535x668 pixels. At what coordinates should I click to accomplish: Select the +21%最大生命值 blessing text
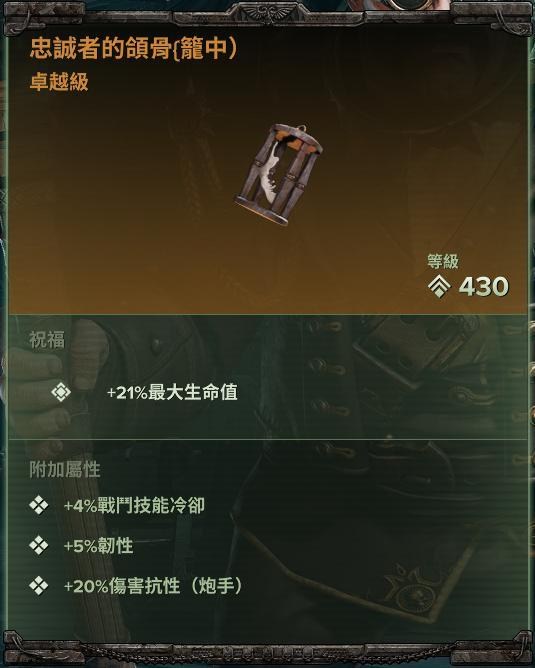coord(172,392)
